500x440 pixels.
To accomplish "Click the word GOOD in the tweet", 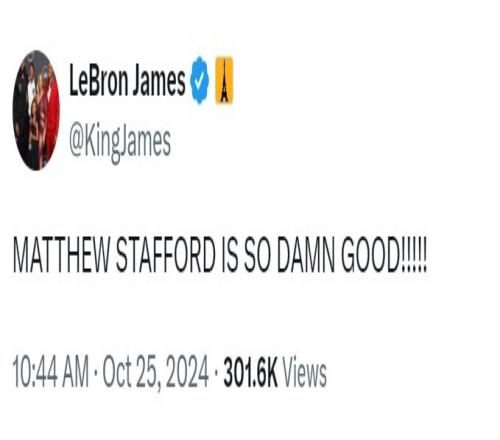I will (370, 254).
